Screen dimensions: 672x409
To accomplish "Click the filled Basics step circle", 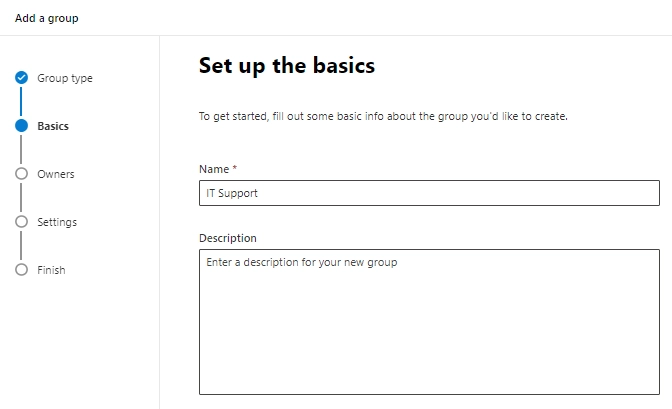I will (21, 126).
